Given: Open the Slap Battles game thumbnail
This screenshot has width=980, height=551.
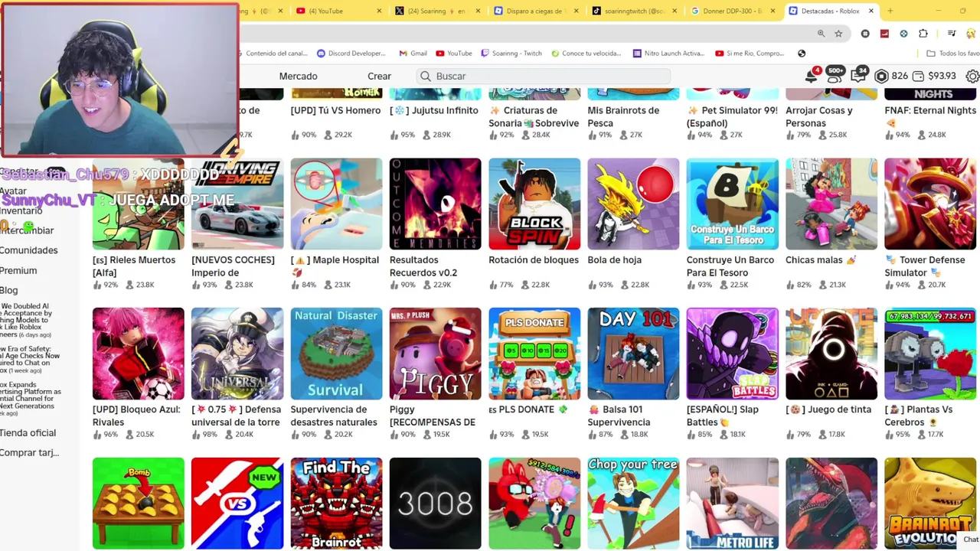Looking at the screenshot, I should [x=733, y=354].
